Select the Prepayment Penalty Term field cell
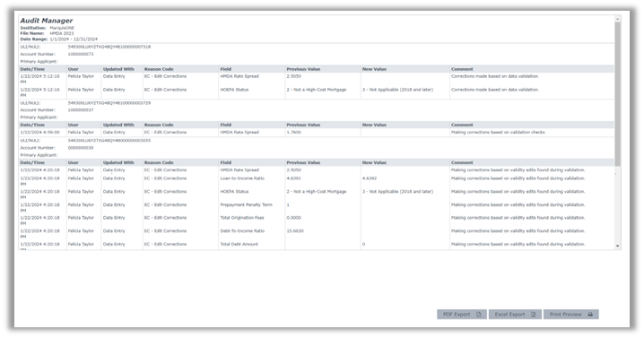This screenshot has height=338, width=644. pos(246,204)
